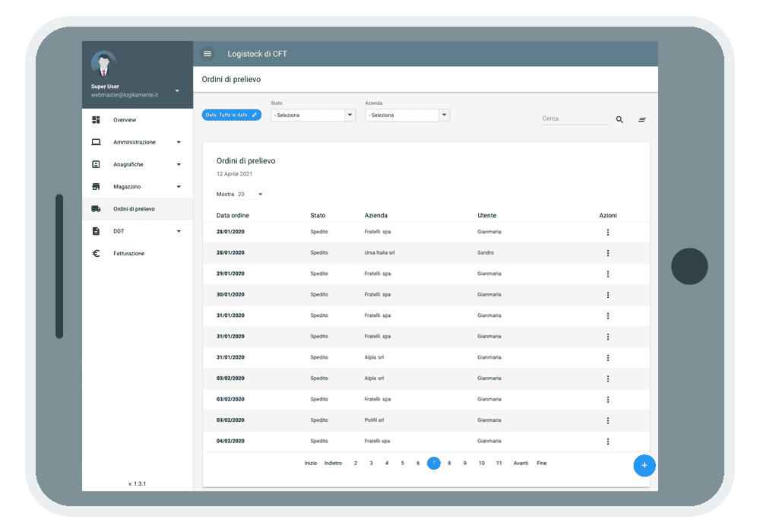The width and height of the screenshot is (760, 532).
Task: Click date 04/02/2020 cell
Action: [x=230, y=441]
